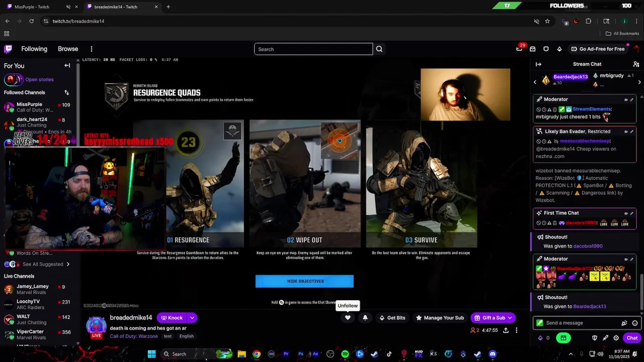Reload the page in Chrome
The height and width of the screenshot is (362, 644).
tap(31, 21)
